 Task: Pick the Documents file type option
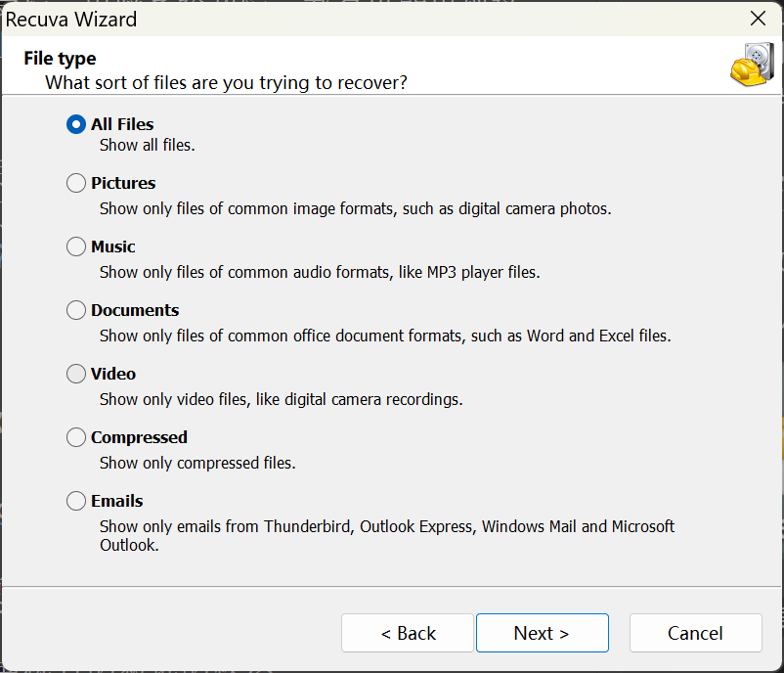pyautogui.click(x=76, y=310)
